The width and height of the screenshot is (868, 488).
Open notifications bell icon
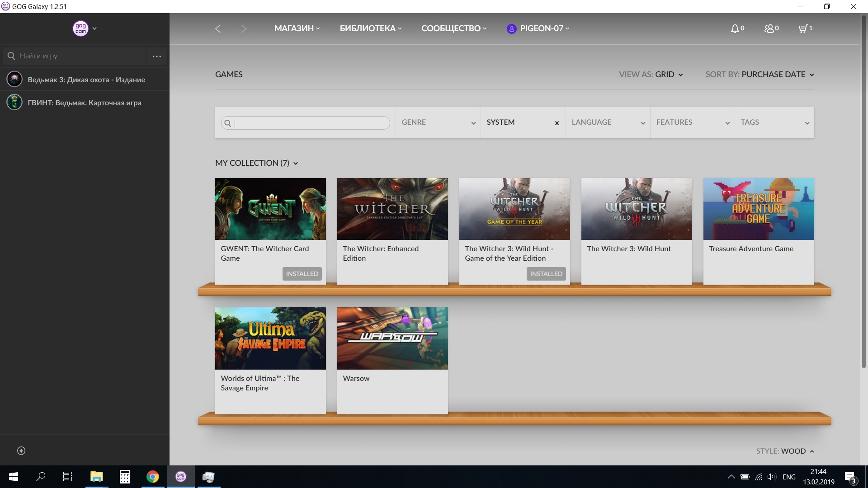pos(735,28)
